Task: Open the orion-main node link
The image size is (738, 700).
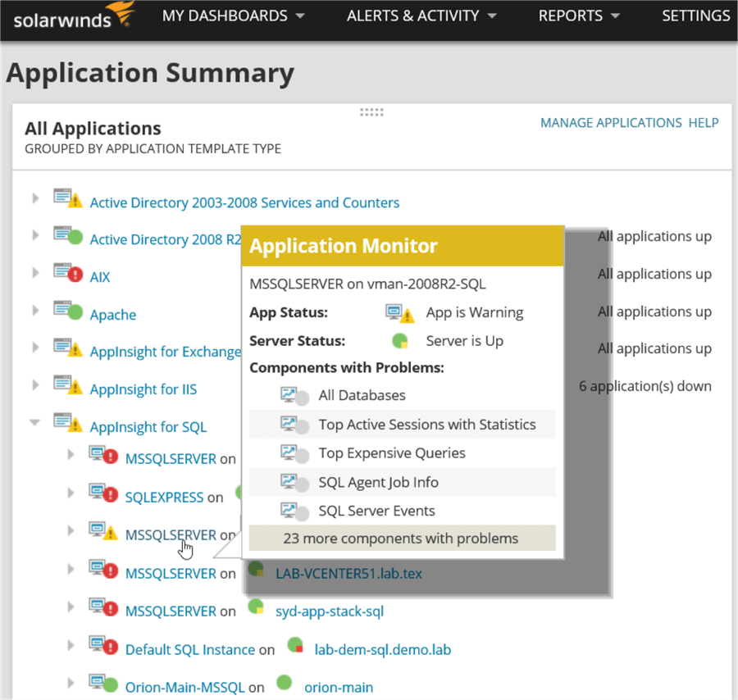Action: coord(339,688)
